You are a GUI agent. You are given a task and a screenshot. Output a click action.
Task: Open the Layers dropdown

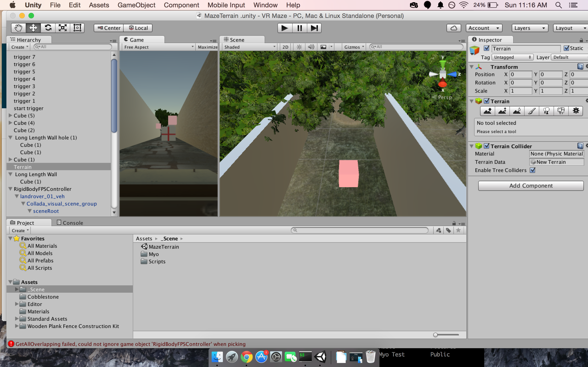point(529,28)
